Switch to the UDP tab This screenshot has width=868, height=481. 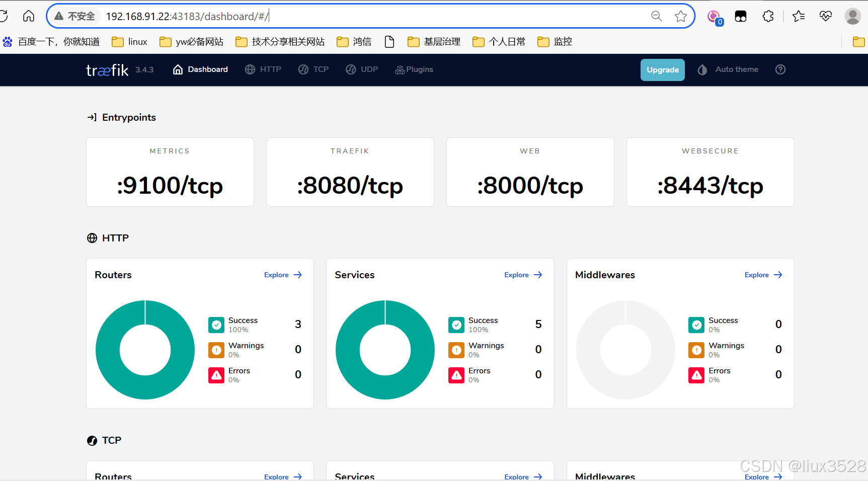(x=362, y=69)
